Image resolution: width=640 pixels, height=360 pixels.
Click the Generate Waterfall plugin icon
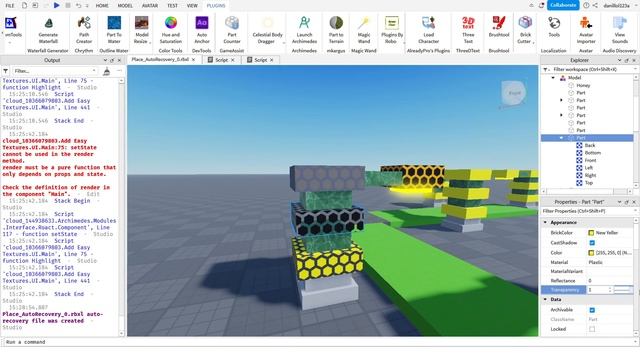click(48, 23)
